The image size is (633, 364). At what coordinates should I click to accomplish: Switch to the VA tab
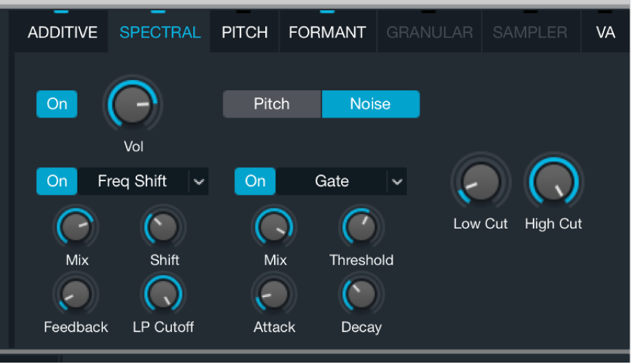pyautogui.click(x=605, y=32)
